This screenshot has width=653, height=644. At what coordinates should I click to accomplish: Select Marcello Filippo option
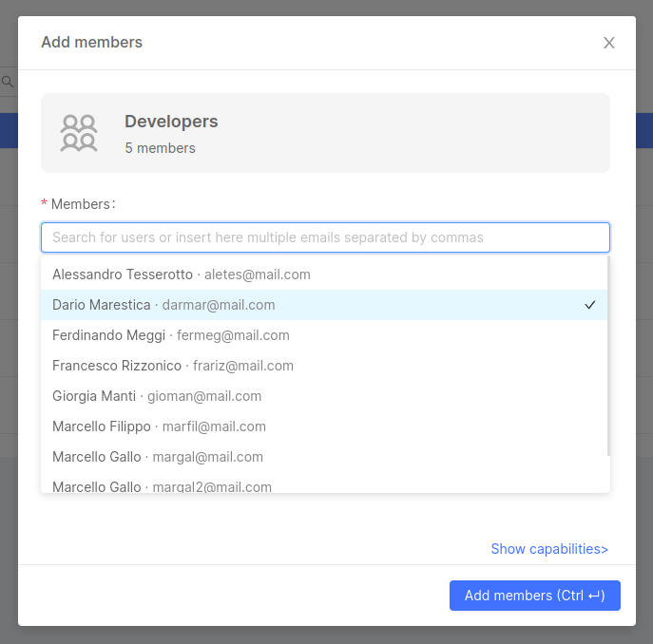(159, 426)
